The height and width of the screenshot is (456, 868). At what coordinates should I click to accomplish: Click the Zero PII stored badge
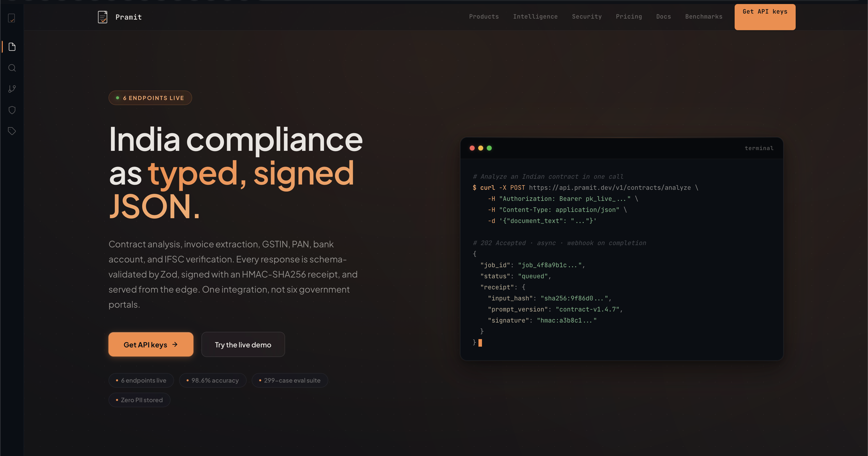point(139,400)
